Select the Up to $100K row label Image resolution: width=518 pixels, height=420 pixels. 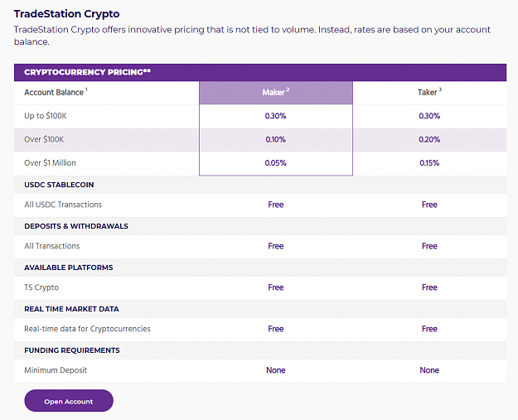[x=46, y=116]
